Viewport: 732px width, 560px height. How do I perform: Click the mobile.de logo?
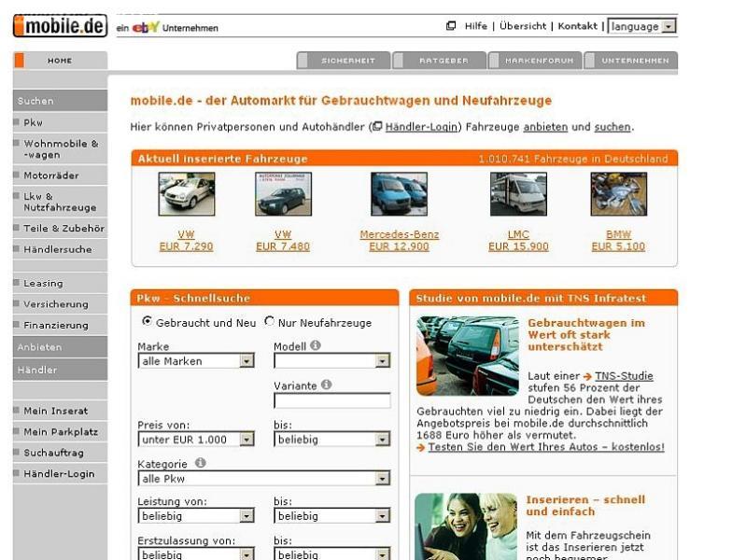[x=60, y=26]
